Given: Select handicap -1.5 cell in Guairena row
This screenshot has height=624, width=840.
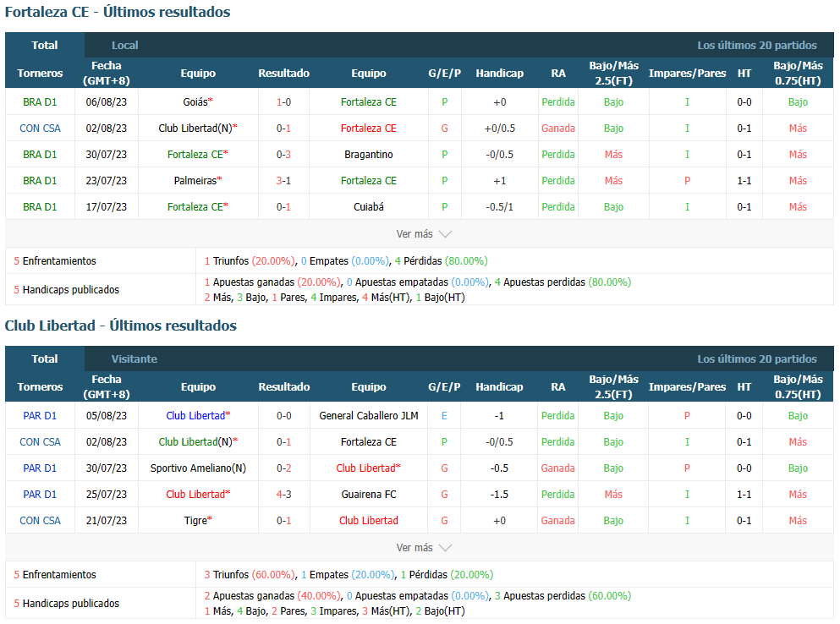Looking at the screenshot, I should (x=499, y=495).
